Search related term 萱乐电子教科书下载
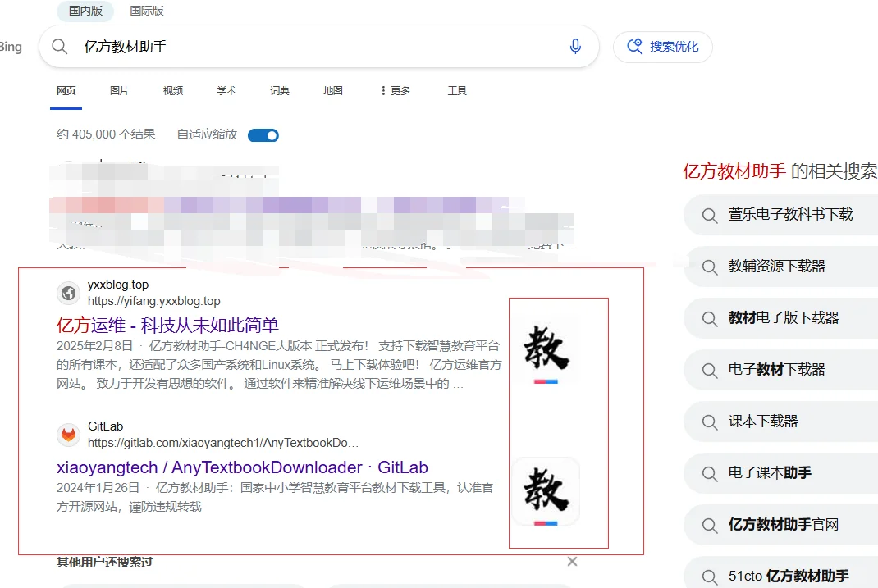 [x=782, y=214]
